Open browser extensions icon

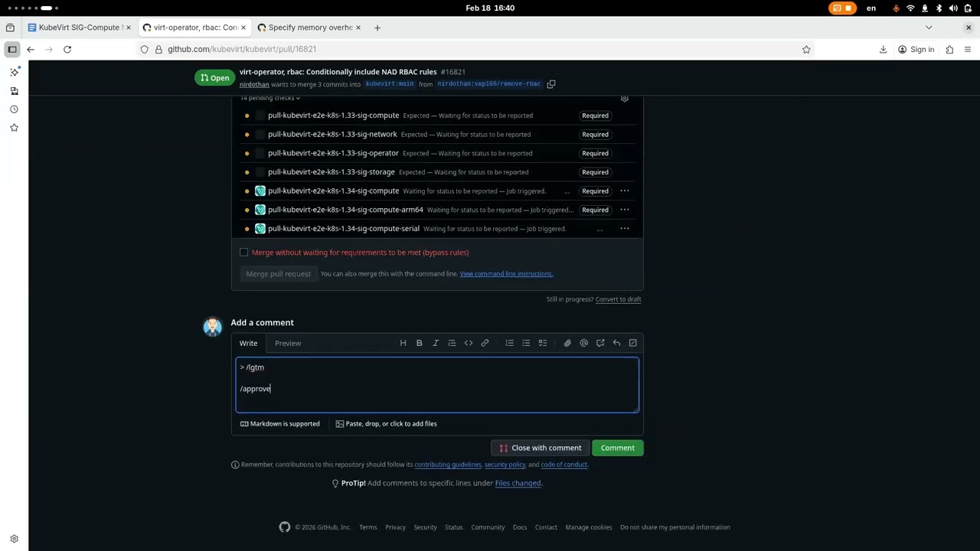(x=949, y=49)
